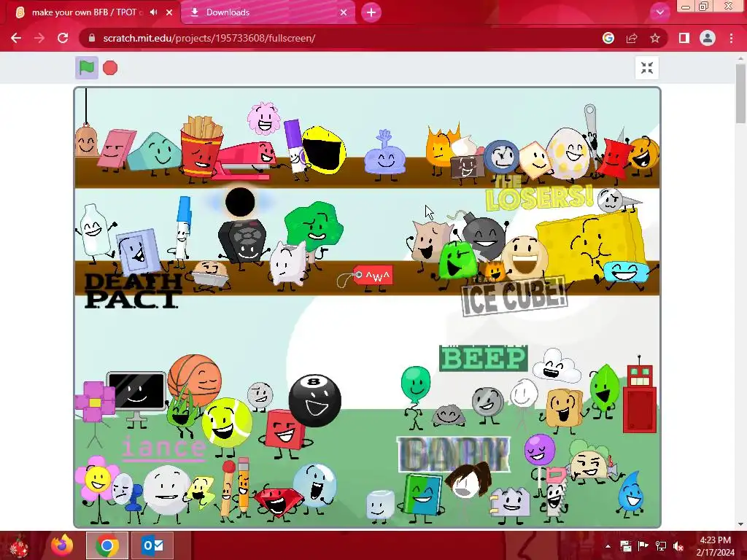Click the 'DEATH P.A.C.T.' team logo
This screenshot has width=747, height=560.
(133, 291)
